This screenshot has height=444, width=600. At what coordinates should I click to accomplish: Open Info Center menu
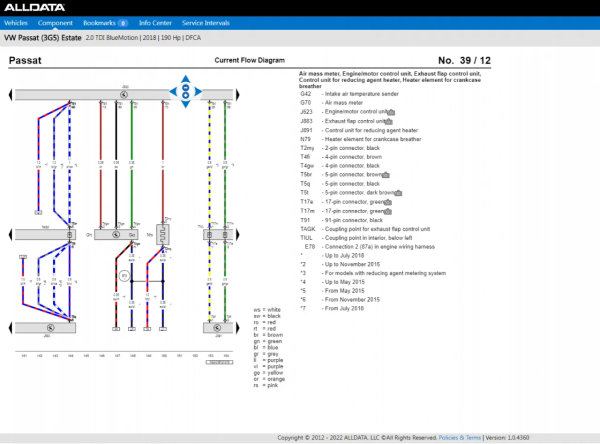point(154,21)
